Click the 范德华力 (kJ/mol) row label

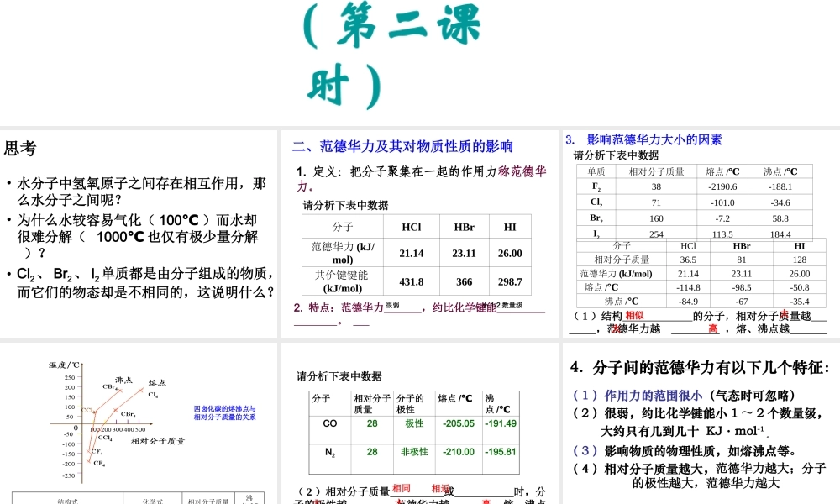click(x=341, y=254)
